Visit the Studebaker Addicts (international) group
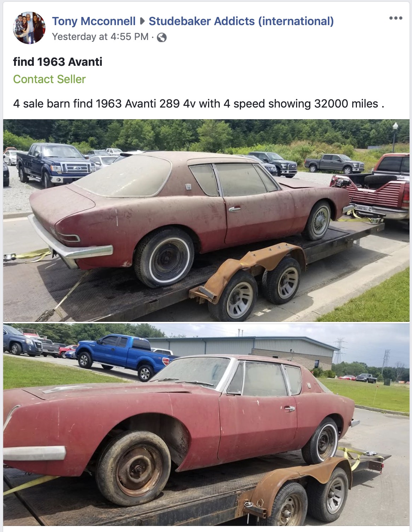The width and height of the screenshot is (412, 532). coord(241,21)
